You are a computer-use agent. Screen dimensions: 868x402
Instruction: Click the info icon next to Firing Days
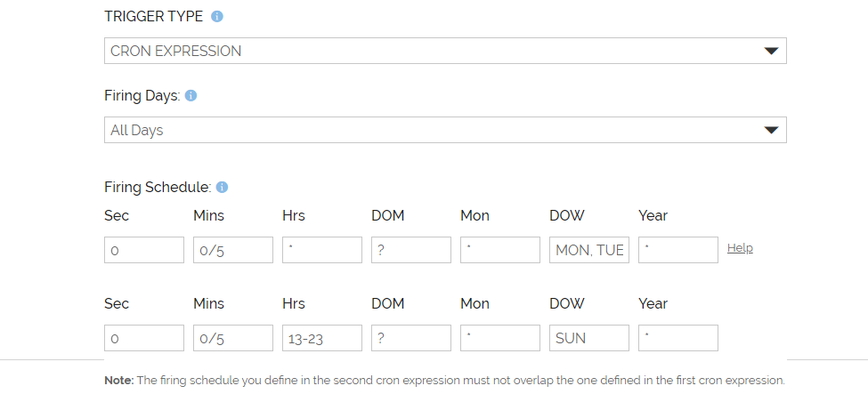191,95
